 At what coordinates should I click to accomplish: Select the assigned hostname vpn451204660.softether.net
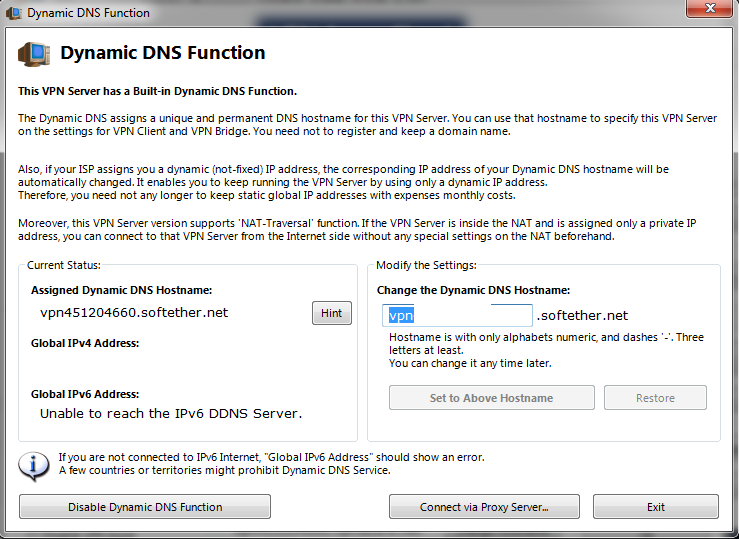coord(134,313)
